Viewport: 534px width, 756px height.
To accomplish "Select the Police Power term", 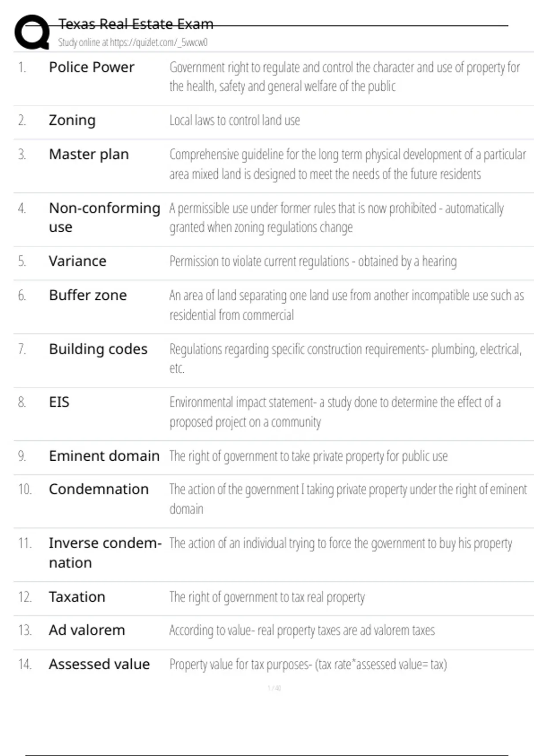I will coord(92,67).
